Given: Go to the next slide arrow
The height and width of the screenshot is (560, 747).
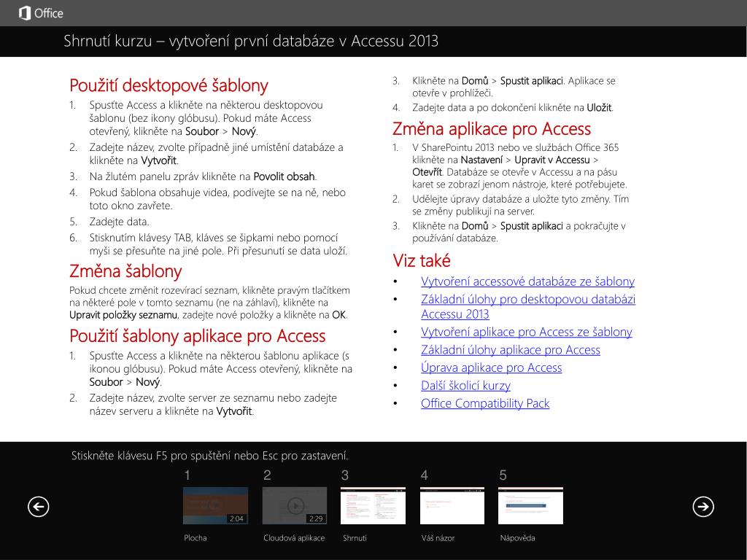Looking at the screenshot, I should click(703, 506).
